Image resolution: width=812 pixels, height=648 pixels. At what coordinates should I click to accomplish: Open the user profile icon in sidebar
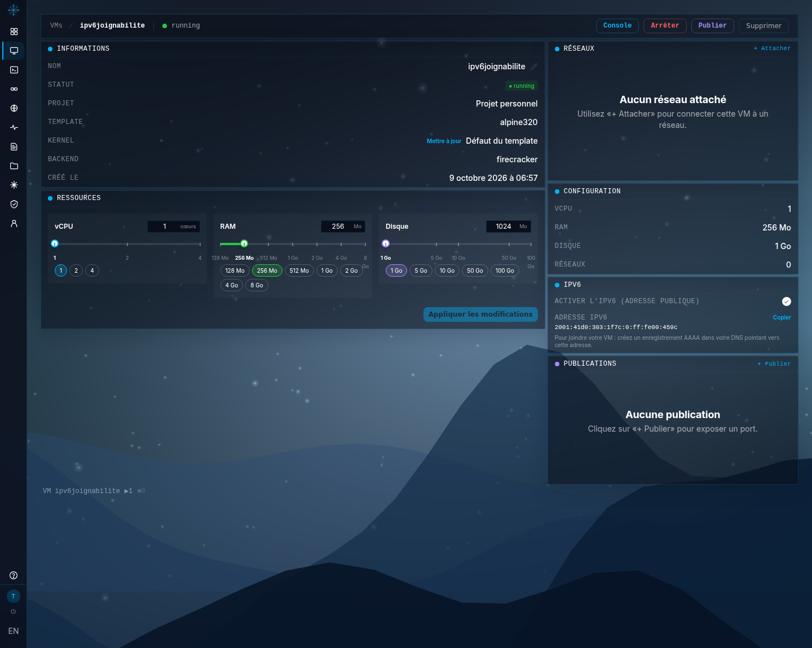[14, 223]
